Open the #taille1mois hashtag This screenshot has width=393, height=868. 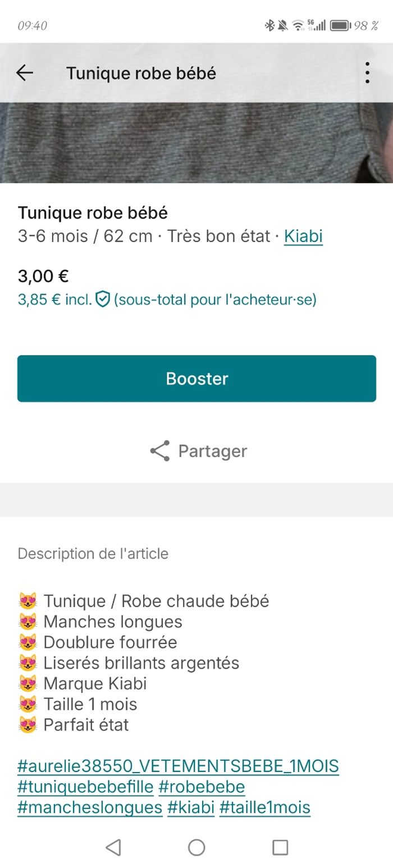tap(264, 807)
